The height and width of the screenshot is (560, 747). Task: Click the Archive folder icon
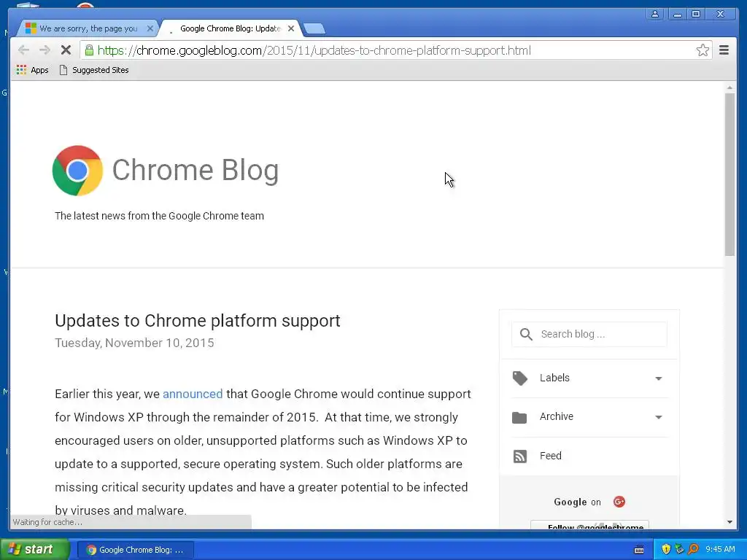click(519, 418)
